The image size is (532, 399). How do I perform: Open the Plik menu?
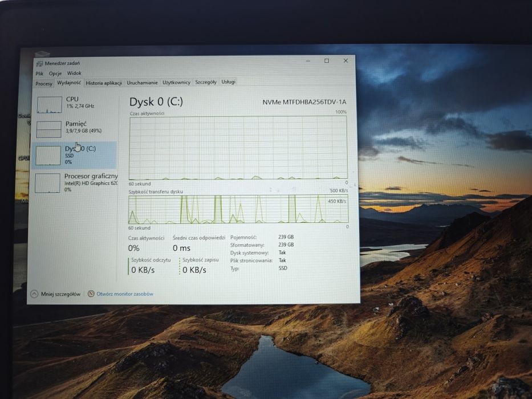pos(40,74)
